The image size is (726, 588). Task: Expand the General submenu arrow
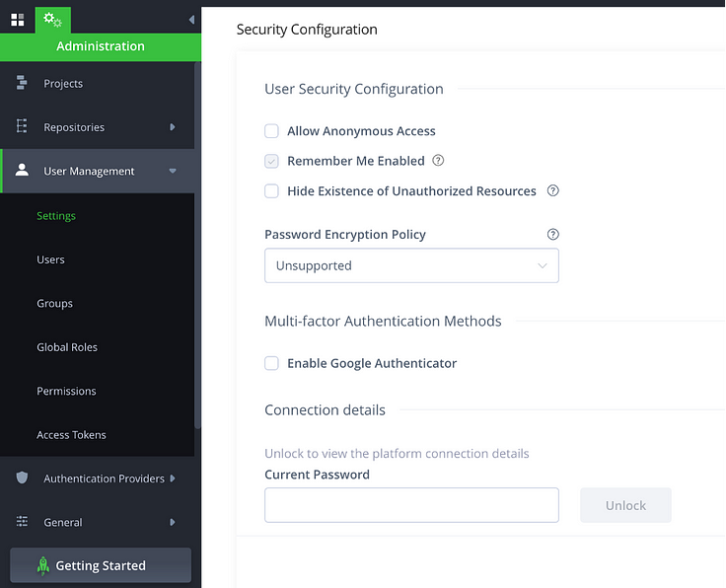click(x=173, y=522)
